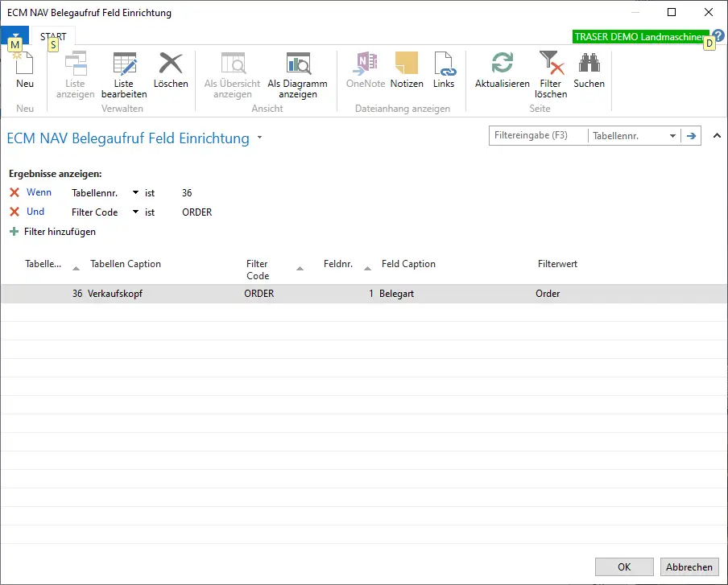Remove the Filter Code filter row with the X

(x=14, y=212)
